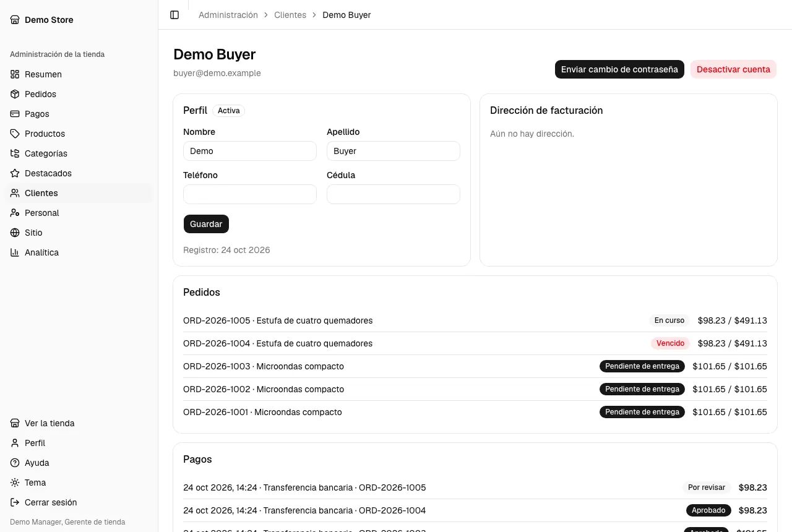Toggle the sidebar panel icon
792x532 pixels.
tap(174, 15)
